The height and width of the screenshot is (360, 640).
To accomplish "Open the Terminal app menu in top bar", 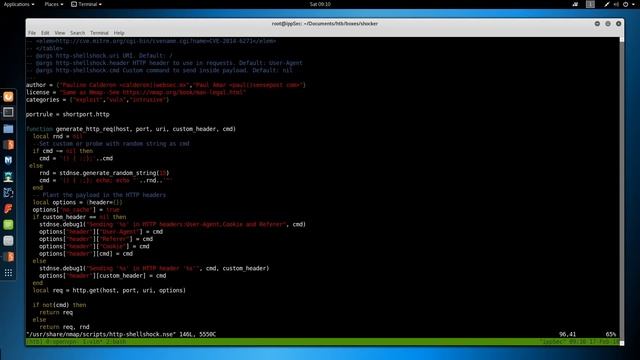I will tap(87, 4).
